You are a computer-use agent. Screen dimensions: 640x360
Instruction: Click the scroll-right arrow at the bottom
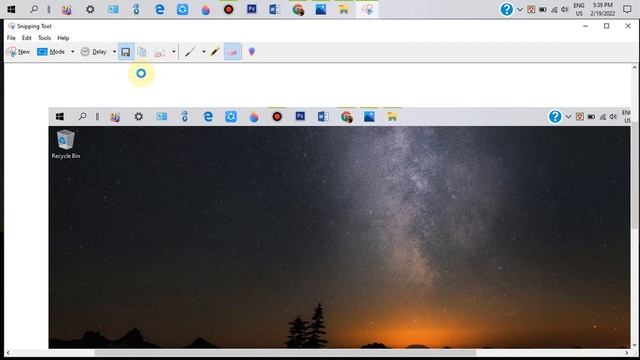tap(627, 353)
